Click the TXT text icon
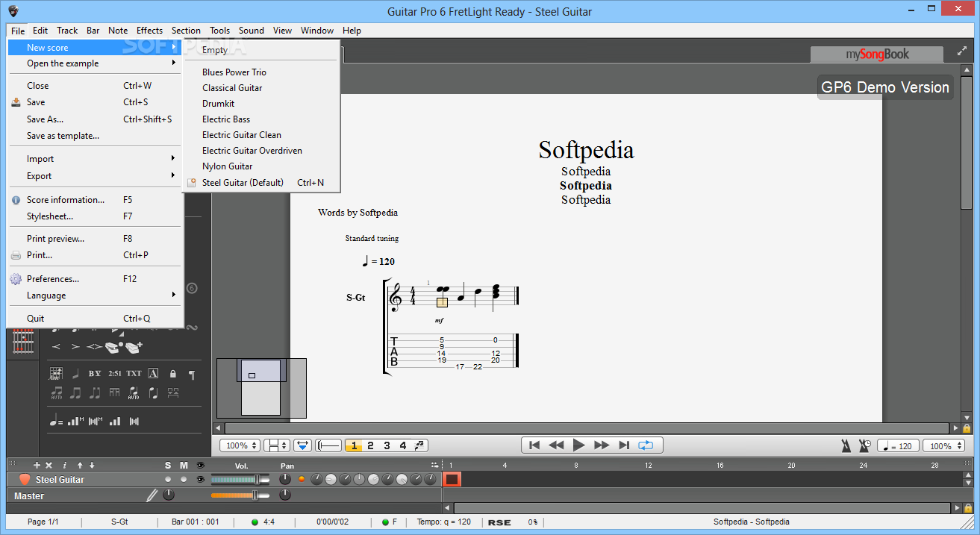 coord(134,373)
